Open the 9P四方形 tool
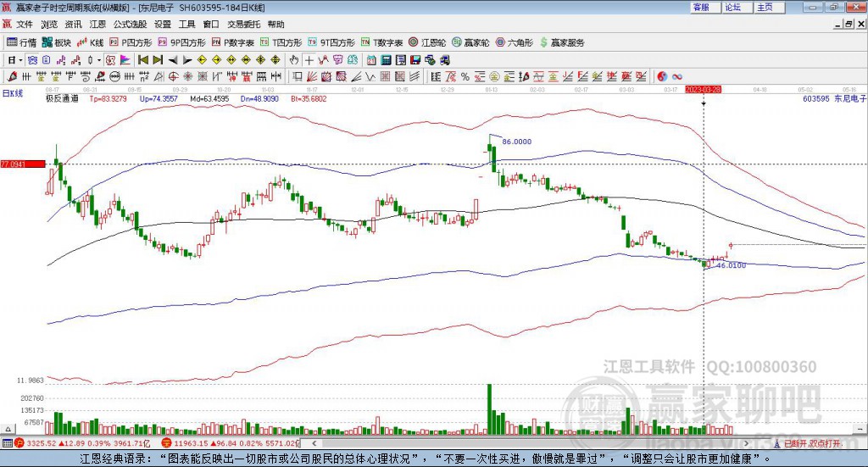Image resolution: width=868 pixels, height=467 pixels. point(181,42)
